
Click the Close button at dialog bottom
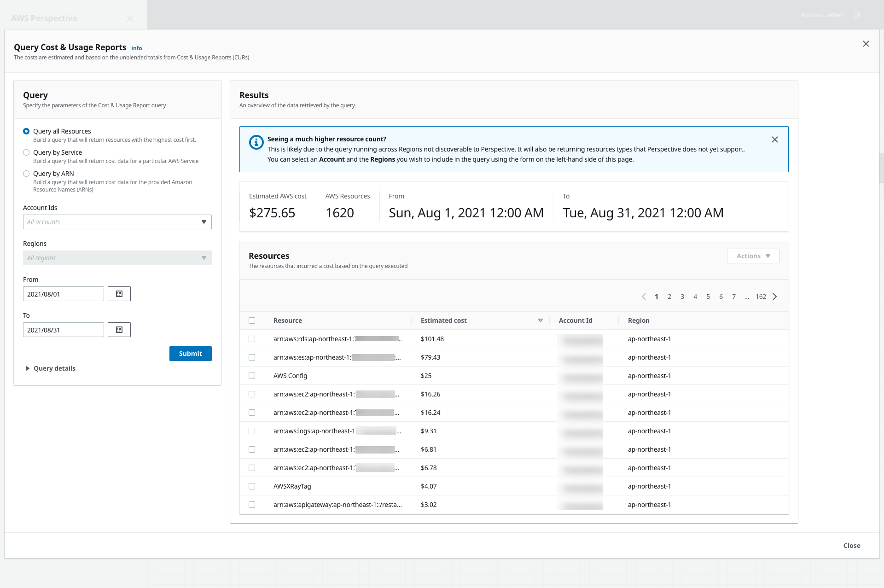(852, 546)
